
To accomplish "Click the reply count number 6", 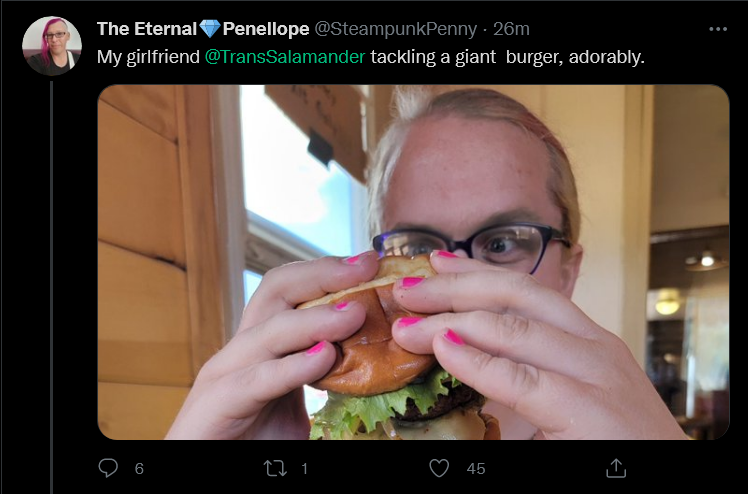I will [x=139, y=469].
